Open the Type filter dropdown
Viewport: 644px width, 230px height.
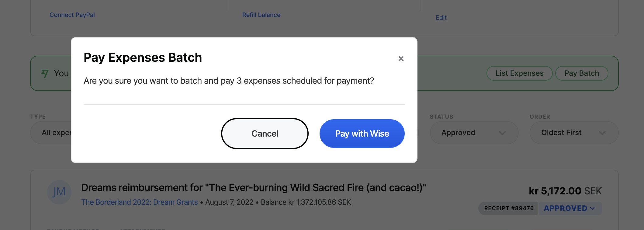click(x=51, y=133)
